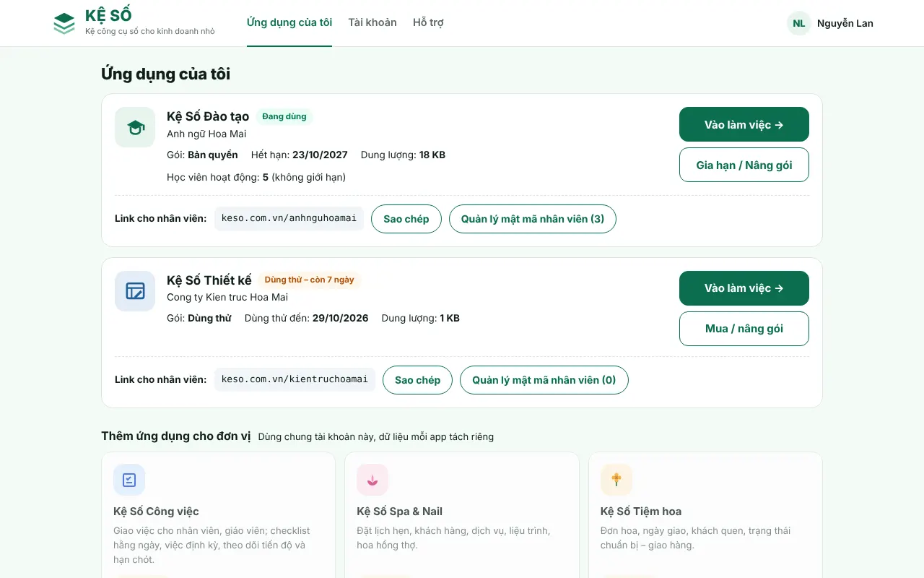Click the graduation cap icon for Kệ Số Đào tạo
This screenshot has width=924, height=578.
coord(135,127)
